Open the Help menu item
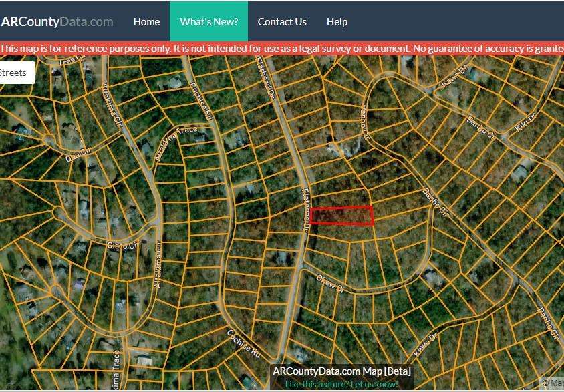 coord(337,21)
